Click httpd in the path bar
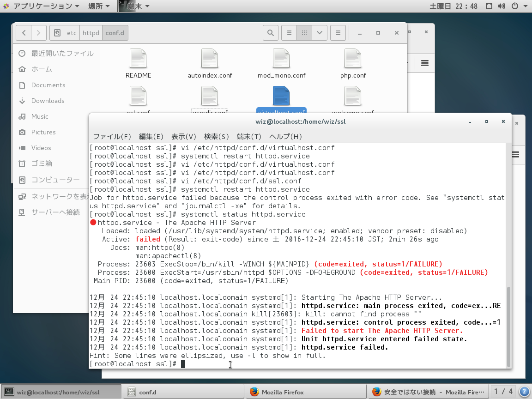Viewport: 532px width, 399px height. [x=91, y=33]
